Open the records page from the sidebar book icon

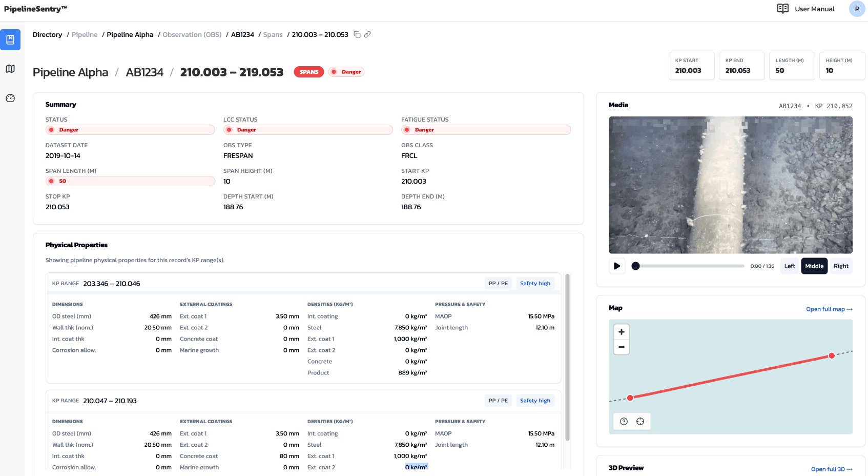[x=10, y=39]
